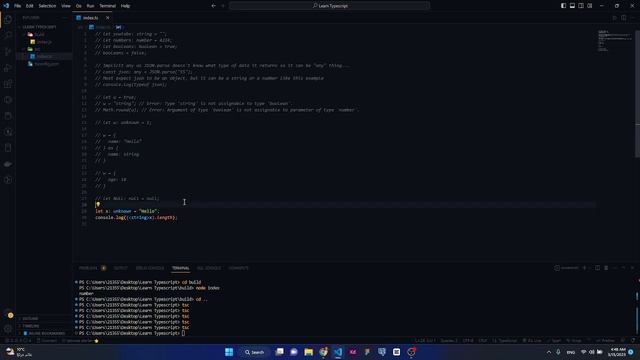Open the Extensions view
This screenshot has height=360, width=640.
point(8,84)
